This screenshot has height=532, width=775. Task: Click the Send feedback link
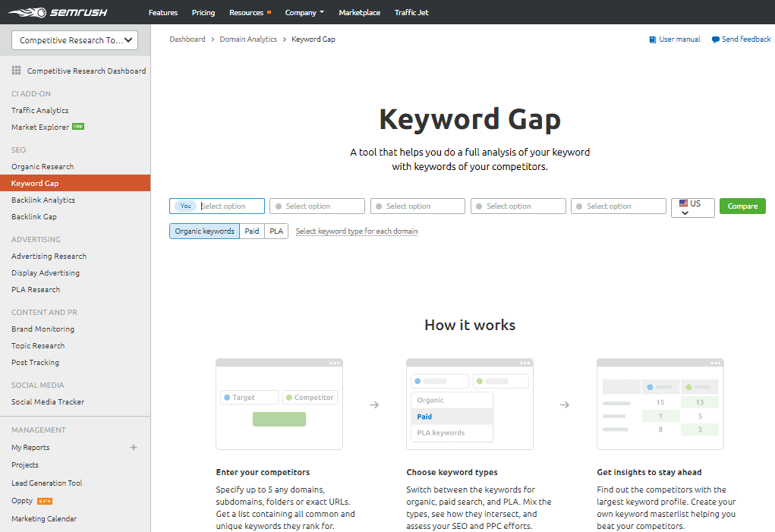746,39
